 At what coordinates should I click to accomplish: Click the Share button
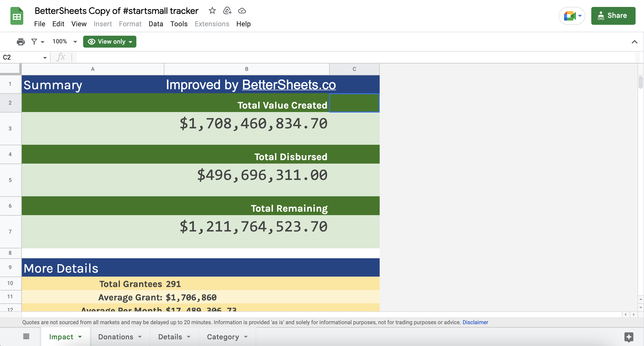pyautogui.click(x=613, y=16)
